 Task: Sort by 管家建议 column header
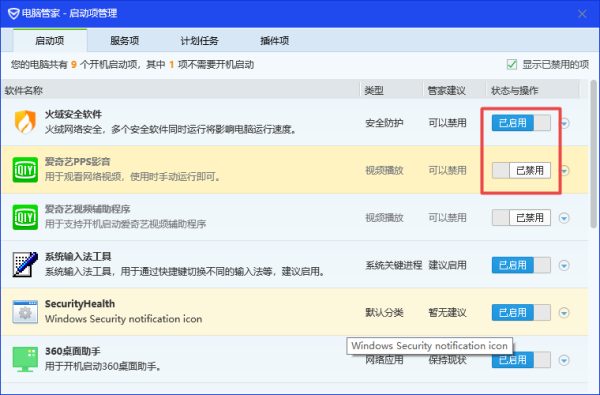tap(454, 91)
